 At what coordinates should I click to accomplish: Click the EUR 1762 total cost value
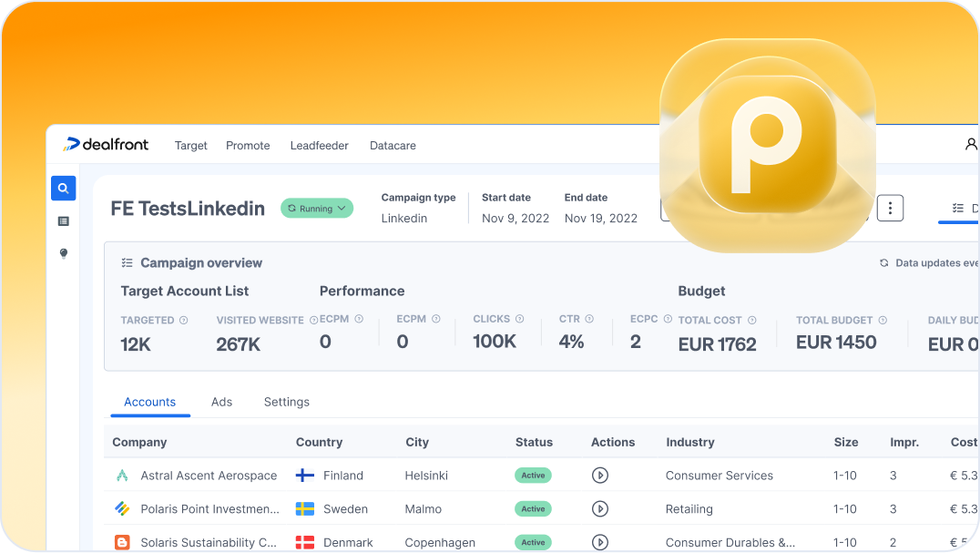click(x=718, y=344)
